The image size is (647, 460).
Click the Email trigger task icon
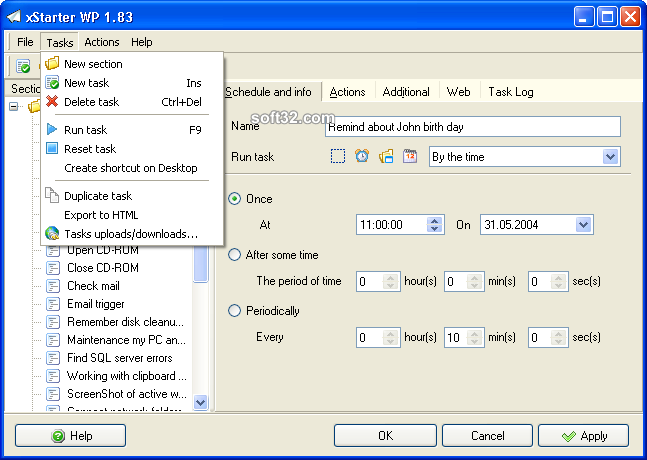point(53,304)
